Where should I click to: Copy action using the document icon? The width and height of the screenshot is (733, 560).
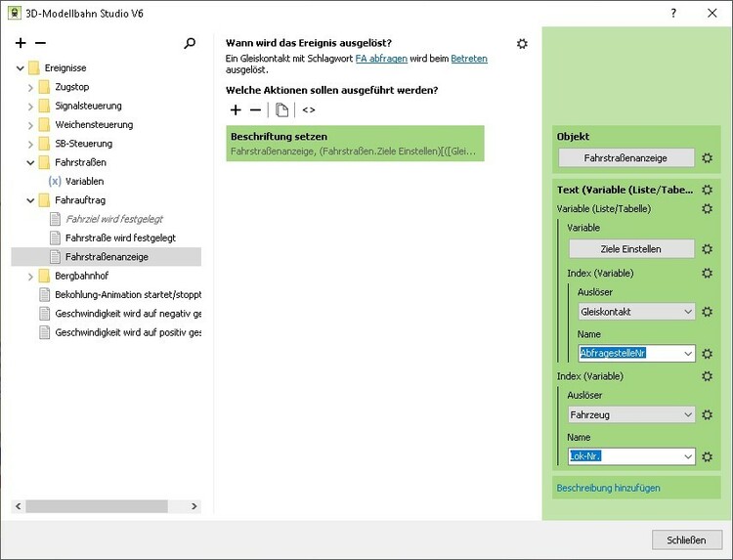[281, 109]
